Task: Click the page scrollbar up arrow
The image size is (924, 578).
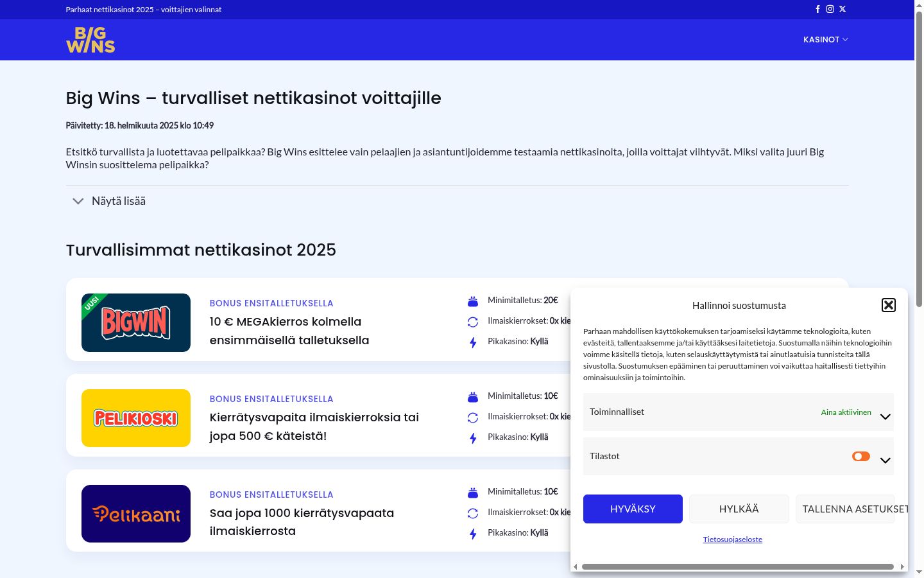Action: [x=919, y=4]
